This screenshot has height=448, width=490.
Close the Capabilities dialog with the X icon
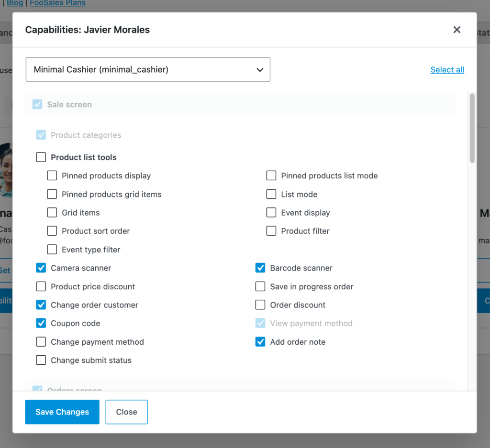point(457,30)
